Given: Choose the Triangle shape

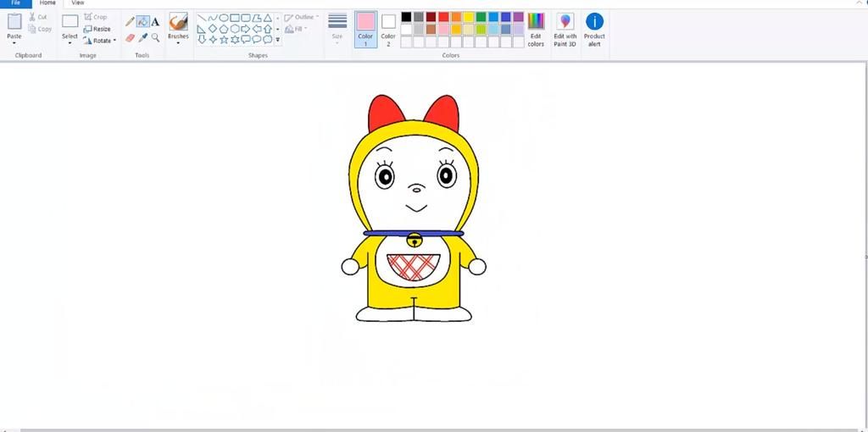Looking at the screenshot, I should [x=268, y=18].
